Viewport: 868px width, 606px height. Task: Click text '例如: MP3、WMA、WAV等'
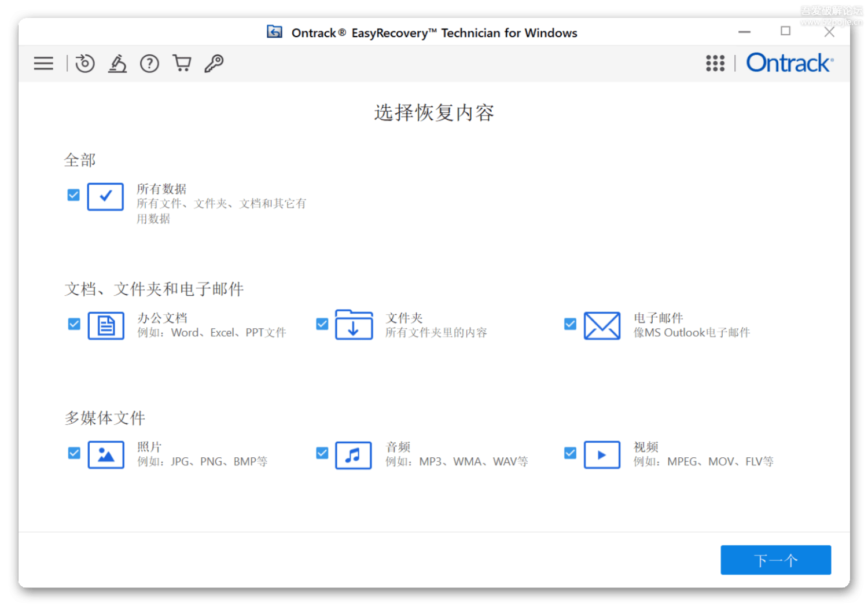click(457, 462)
